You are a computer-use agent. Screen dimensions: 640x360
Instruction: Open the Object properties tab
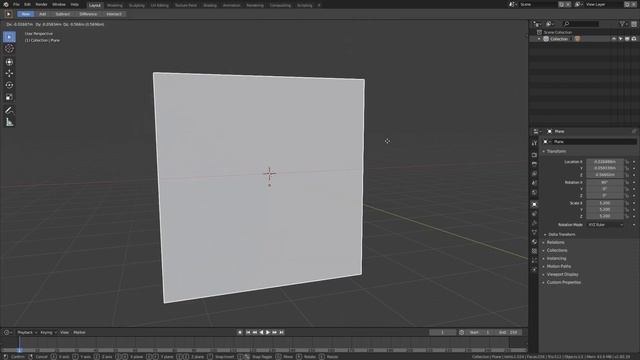coord(534,204)
